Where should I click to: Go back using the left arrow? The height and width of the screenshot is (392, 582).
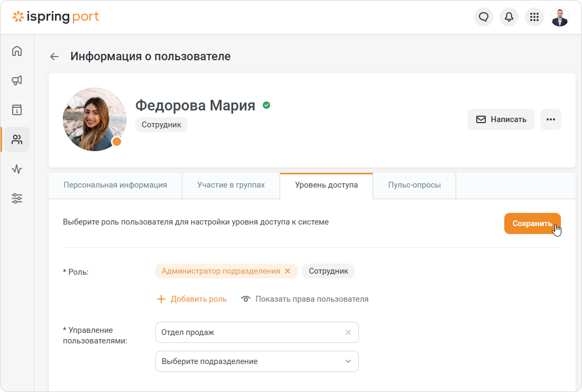pyautogui.click(x=54, y=57)
